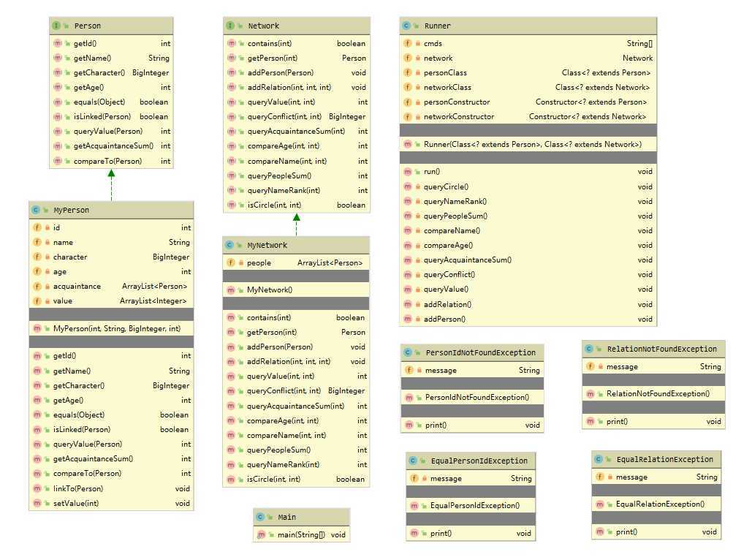Select the PersonIdNotFoundException class header
Image resolution: width=752 pixels, height=560 pixels.
pos(472,352)
